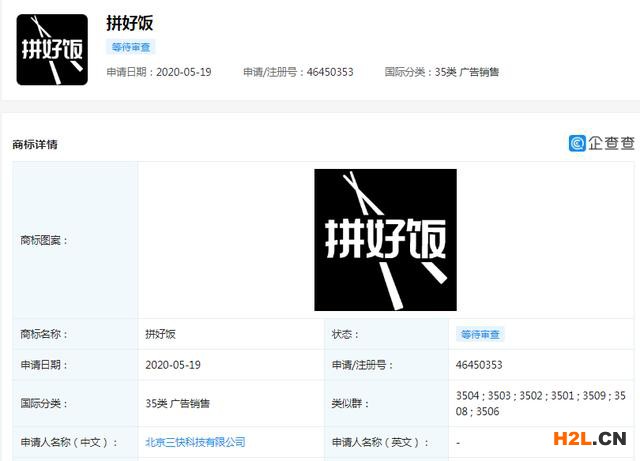Open the 北京三快科技有限公司 applicant link
This screenshot has width=640, height=461.
(x=195, y=441)
